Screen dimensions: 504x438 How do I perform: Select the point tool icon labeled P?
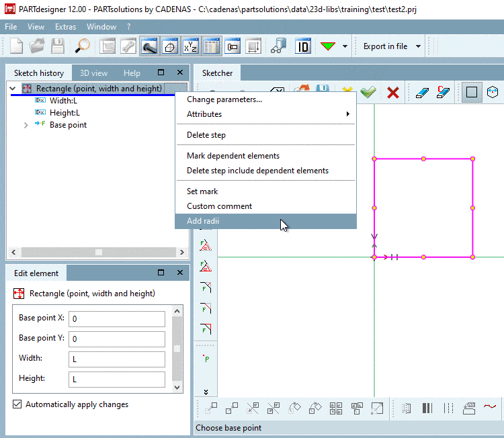(x=206, y=359)
